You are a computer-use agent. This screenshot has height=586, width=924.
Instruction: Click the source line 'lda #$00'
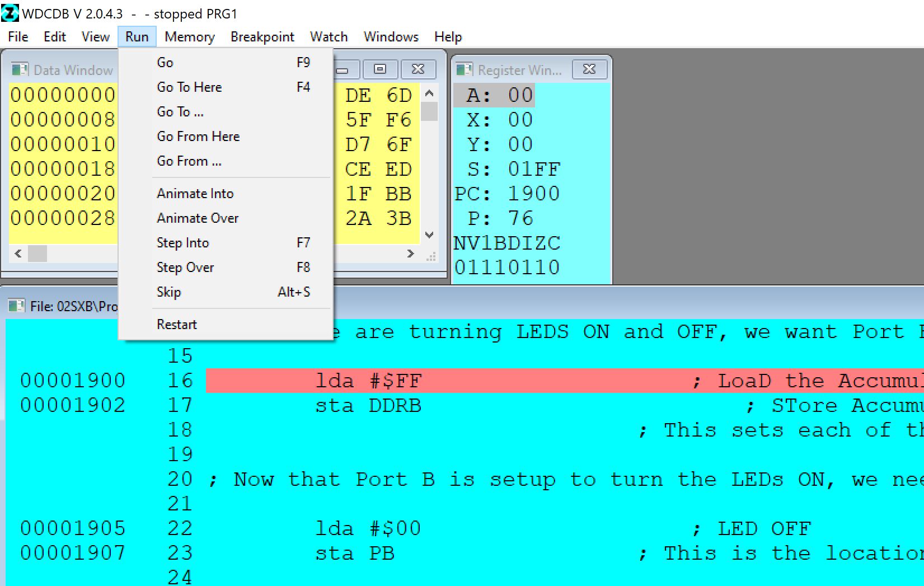(x=368, y=528)
